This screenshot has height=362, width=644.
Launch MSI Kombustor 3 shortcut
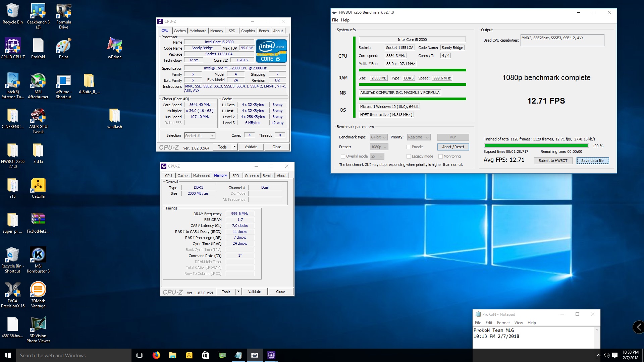point(38,260)
